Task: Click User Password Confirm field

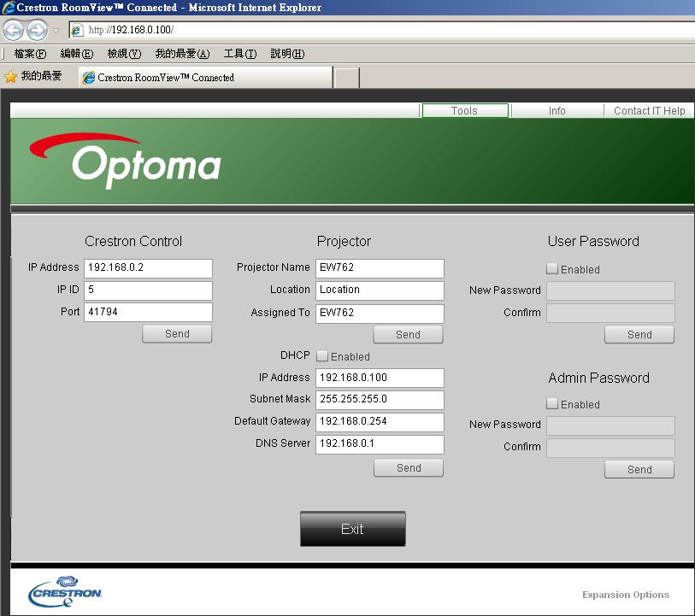Action: (610, 313)
